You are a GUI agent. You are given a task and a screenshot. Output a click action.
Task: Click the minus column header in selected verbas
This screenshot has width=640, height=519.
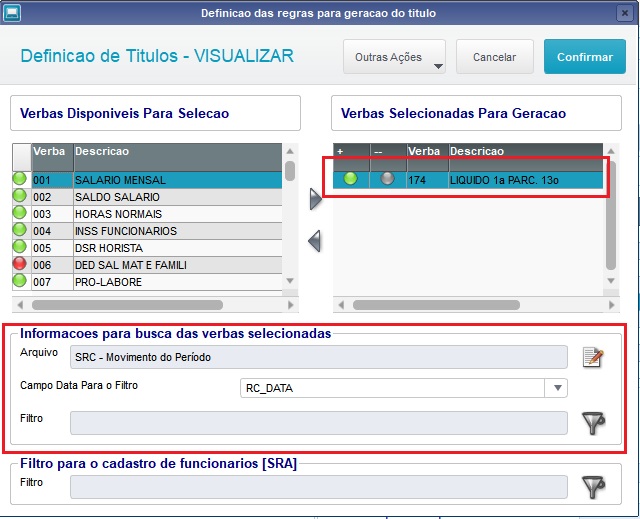coord(388,157)
